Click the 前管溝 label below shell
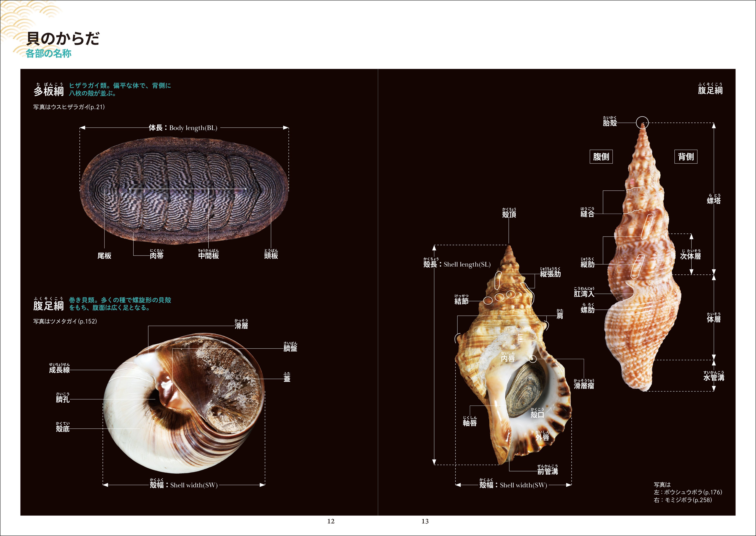Image resolution: width=756 pixels, height=536 pixels. point(548,470)
